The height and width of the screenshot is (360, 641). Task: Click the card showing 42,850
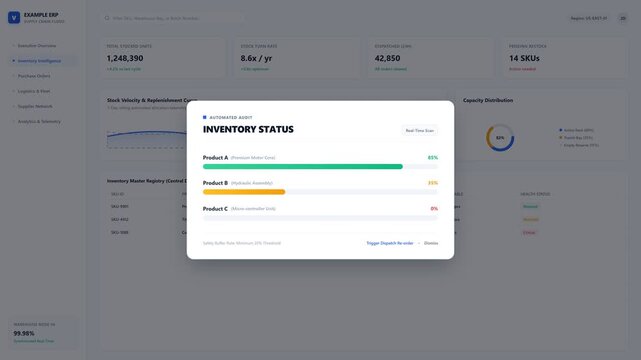click(x=431, y=58)
